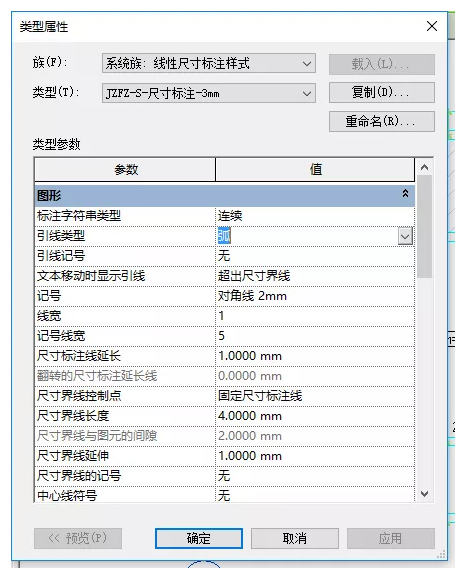Click the disabled 应用 button

coord(391,538)
